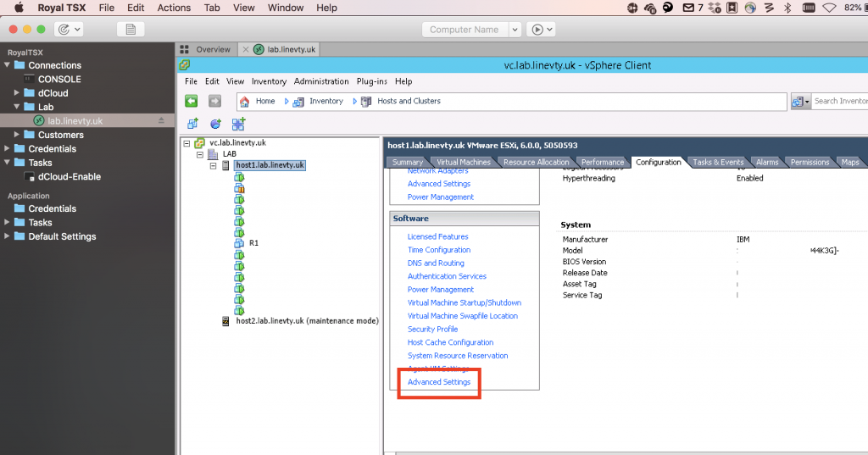Collapse the Connections folder
The height and width of the screenshot is (455, 868).
pyautogui.click(x=7, y=64)
